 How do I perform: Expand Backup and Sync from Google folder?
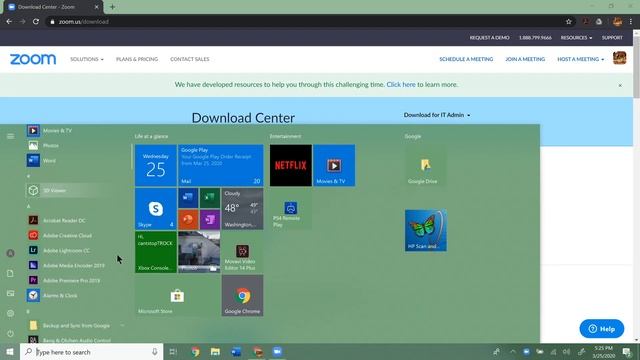pyautogui.click(x=76, y=325)
